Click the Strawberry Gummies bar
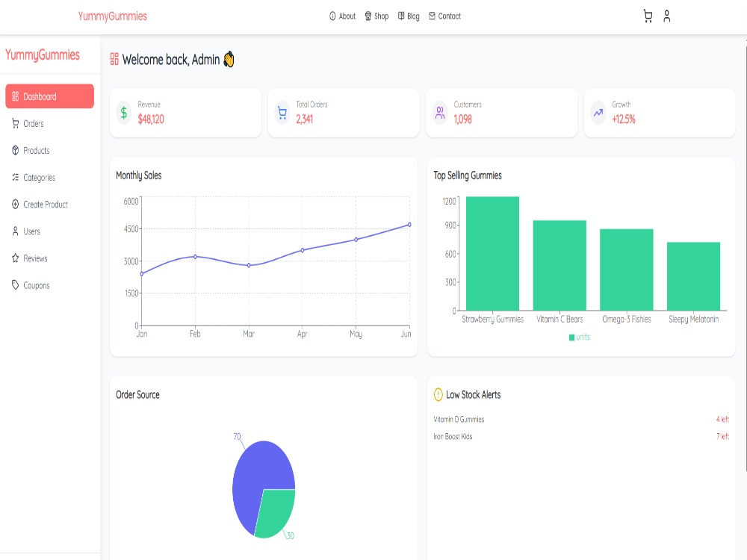 tap(492, 253)
